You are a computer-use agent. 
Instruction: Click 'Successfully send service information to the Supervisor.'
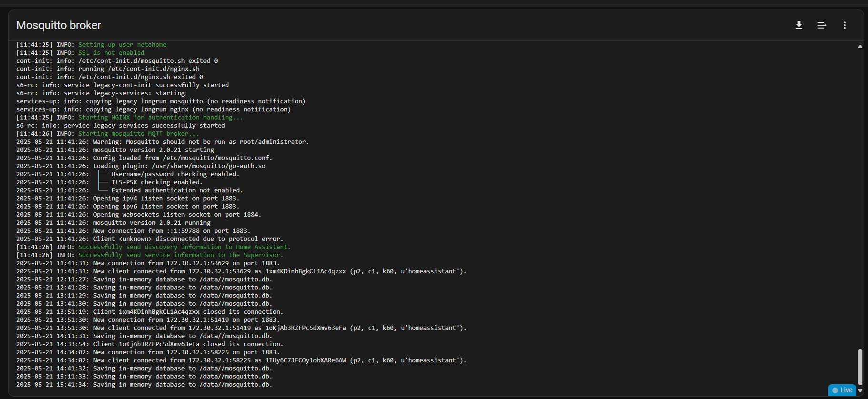click(150, 255)
